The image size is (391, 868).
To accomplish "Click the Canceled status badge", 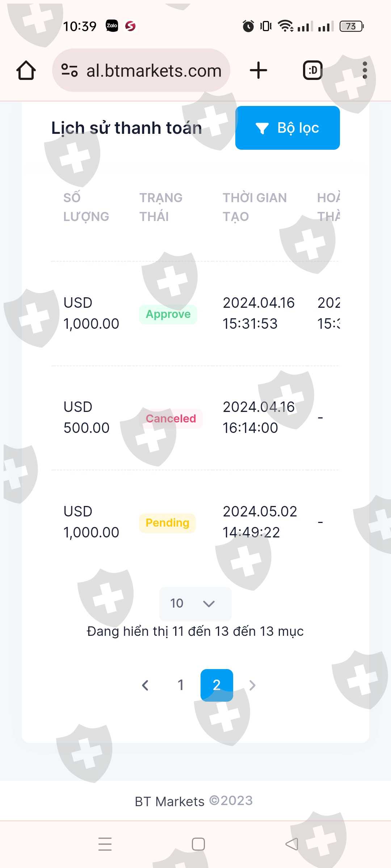I will 171,418.
